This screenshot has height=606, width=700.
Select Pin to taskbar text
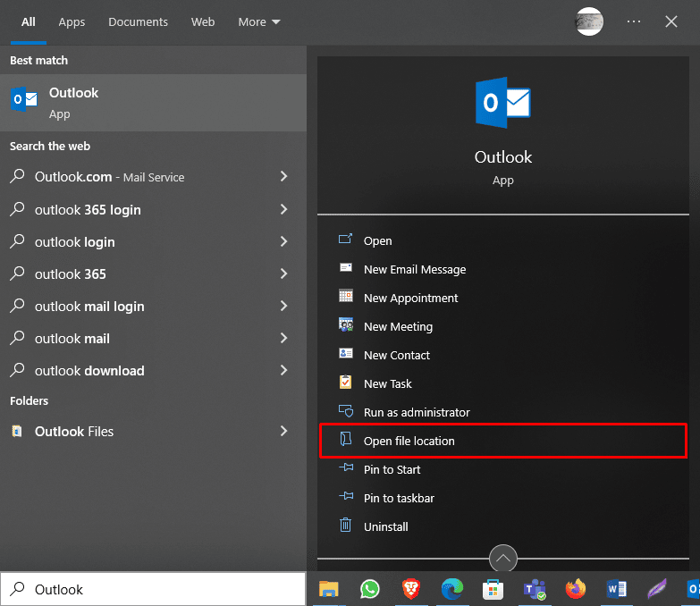[399, 498]
